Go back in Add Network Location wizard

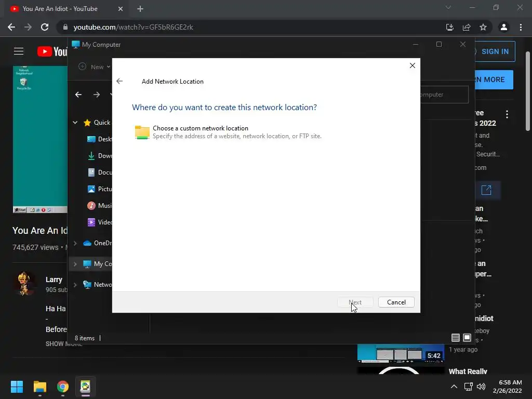click(119, 81)
